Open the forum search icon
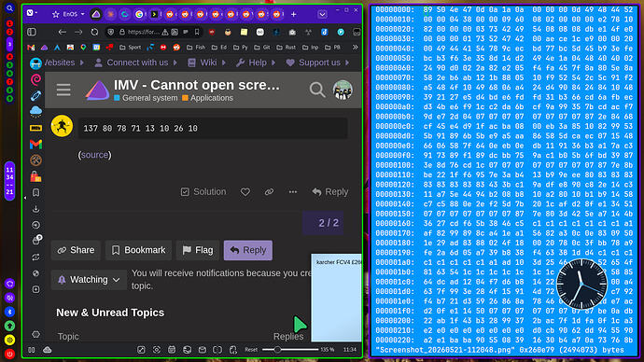Image resolution: width=644 pixels, height=362 pixels. (317, 90)
